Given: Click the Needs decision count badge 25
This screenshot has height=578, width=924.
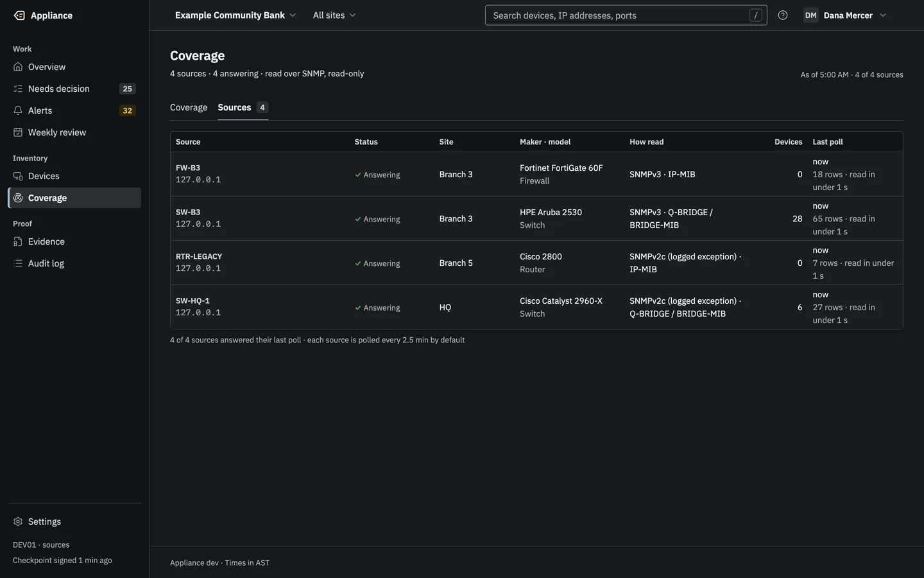Looking at the screenshot, I should coord(128,89).
